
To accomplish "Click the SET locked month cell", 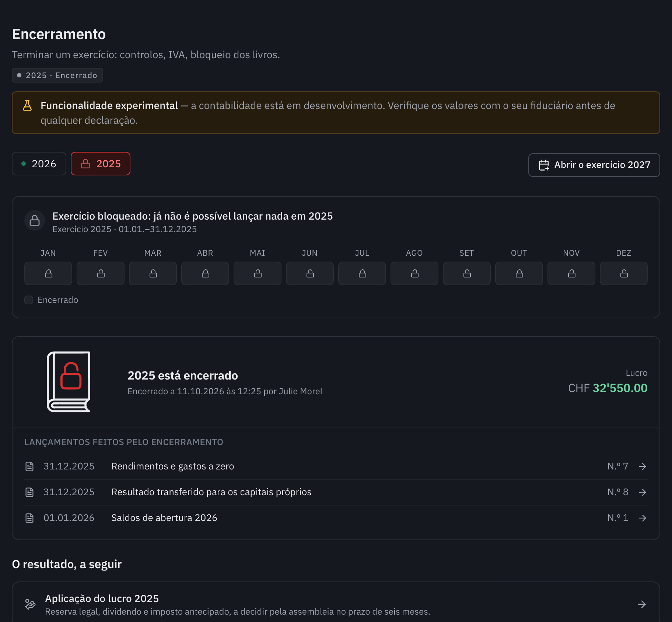I will point(467,273).
